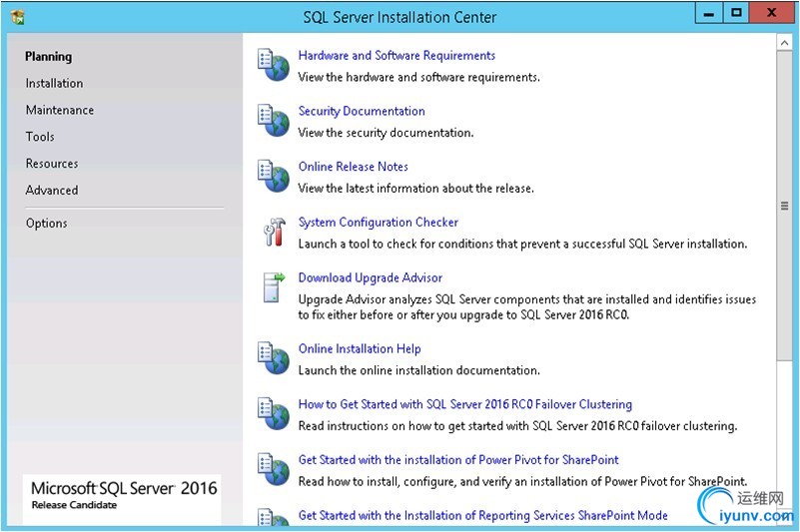Click the SQL Server installer icon in the title bar

pyautogui.click(x=17, y=17)
